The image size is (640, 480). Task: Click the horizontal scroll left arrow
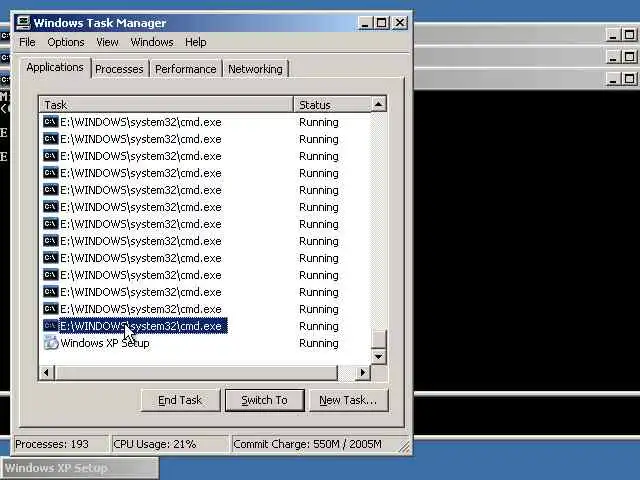coord(46,372)
